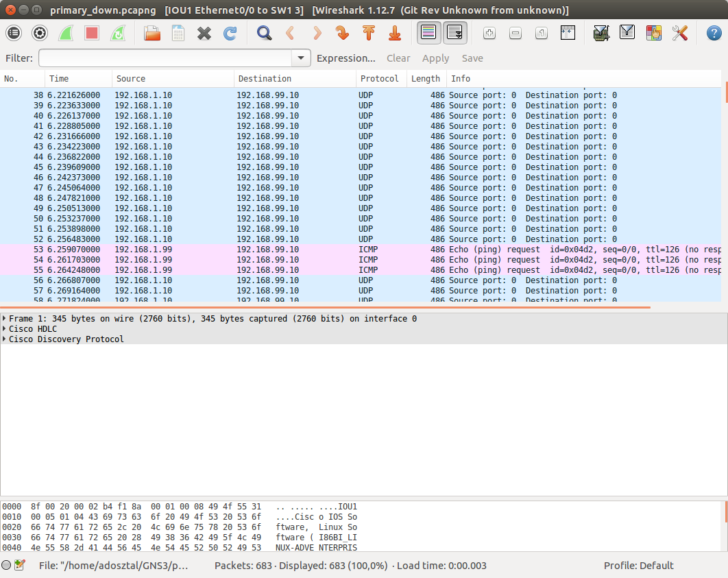Sort by the Protocol column header
Image resolution: width=728 pixels, height=578 pixels.
pos(380,79)
